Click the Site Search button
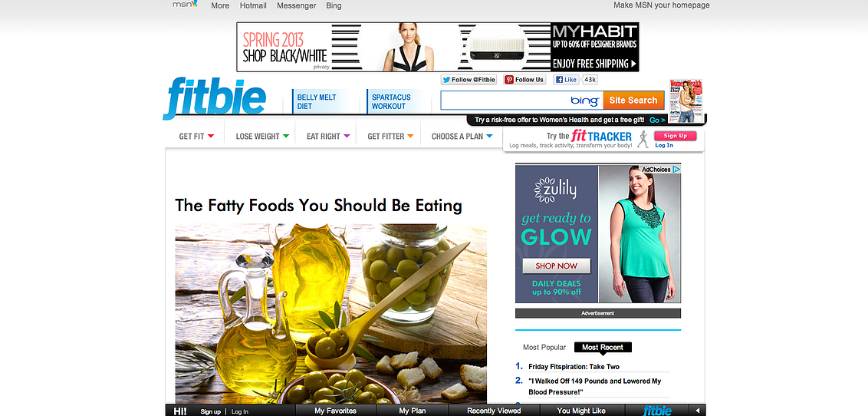Viewport: 868px width, 416px height. (x=633, y=101)
